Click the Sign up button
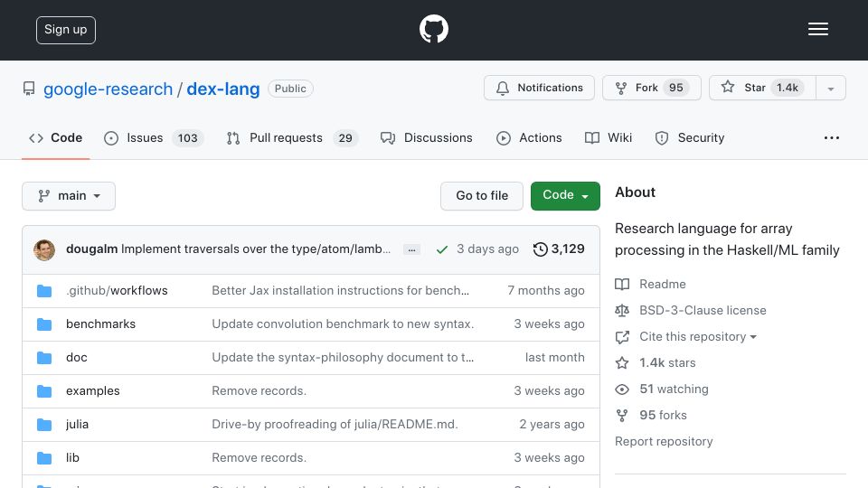This screenshot has height=488, width=868. click(x=66, y=30)
